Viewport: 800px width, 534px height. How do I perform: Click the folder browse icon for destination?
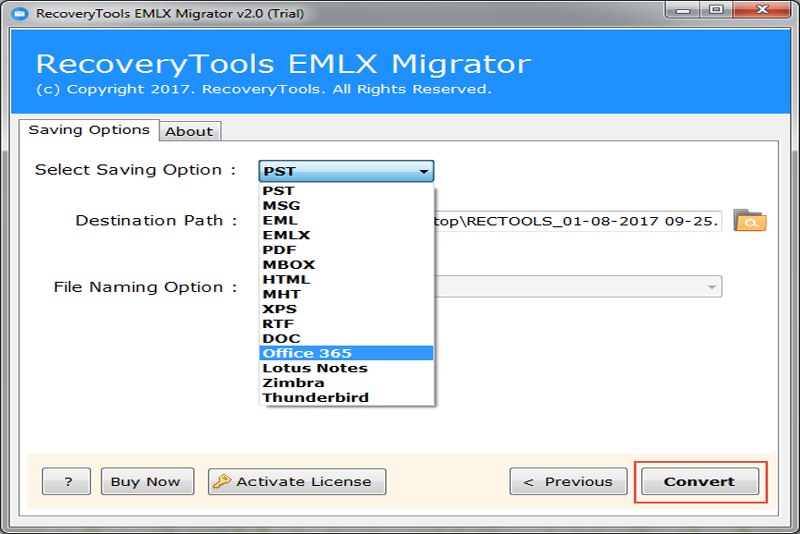749,221
